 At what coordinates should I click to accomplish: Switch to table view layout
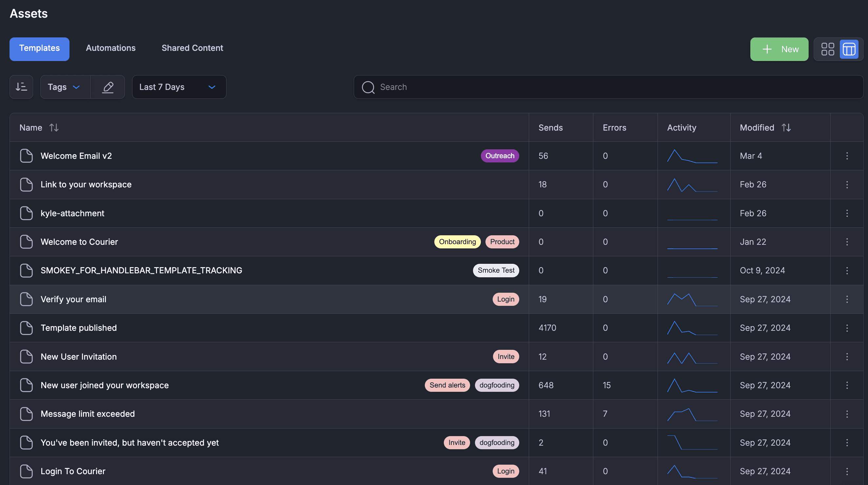pos(849,49)
